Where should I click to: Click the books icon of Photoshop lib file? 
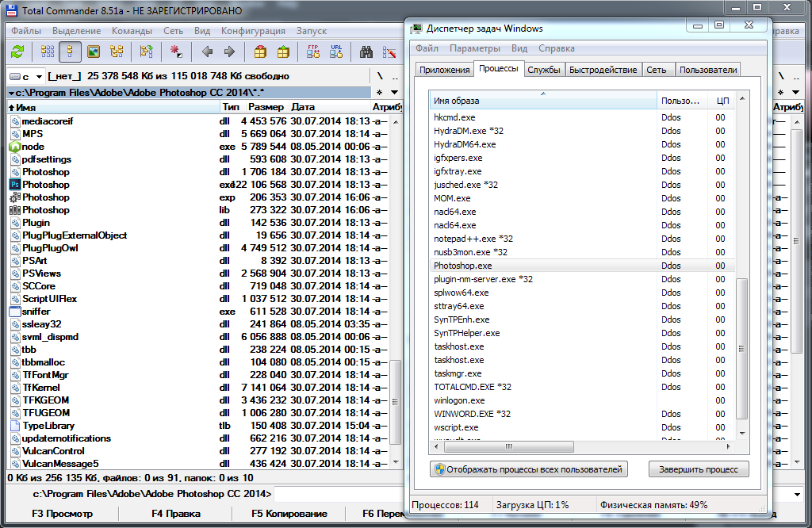15,209
